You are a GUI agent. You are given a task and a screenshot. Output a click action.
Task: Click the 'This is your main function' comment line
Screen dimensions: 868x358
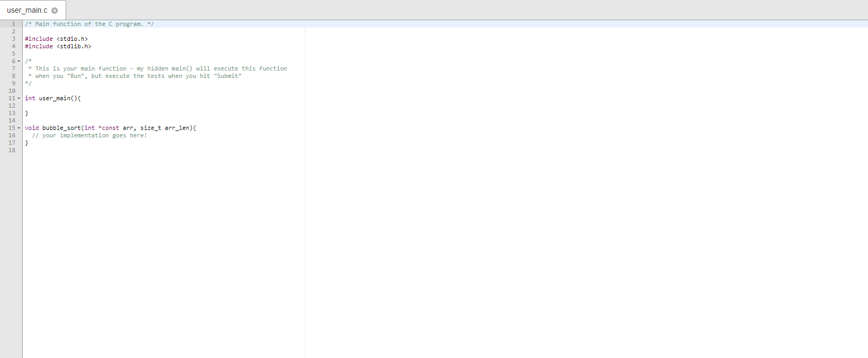158,68
